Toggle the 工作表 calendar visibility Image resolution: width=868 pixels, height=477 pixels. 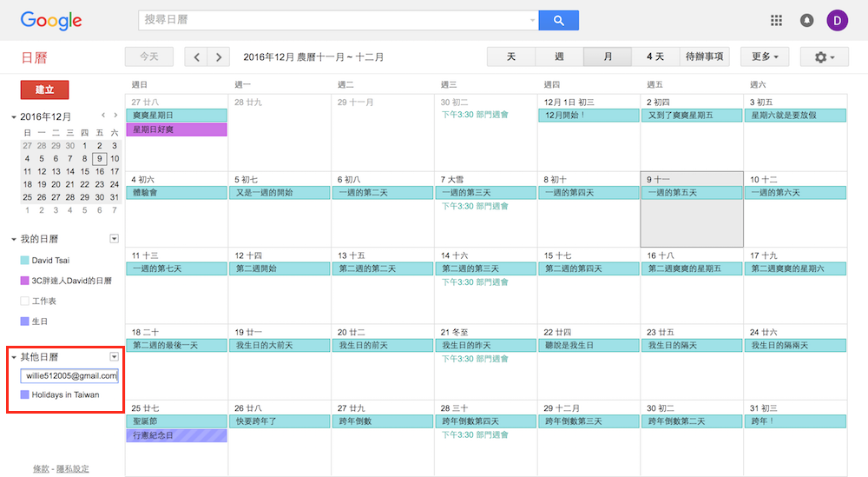click(x=24, y=301)
